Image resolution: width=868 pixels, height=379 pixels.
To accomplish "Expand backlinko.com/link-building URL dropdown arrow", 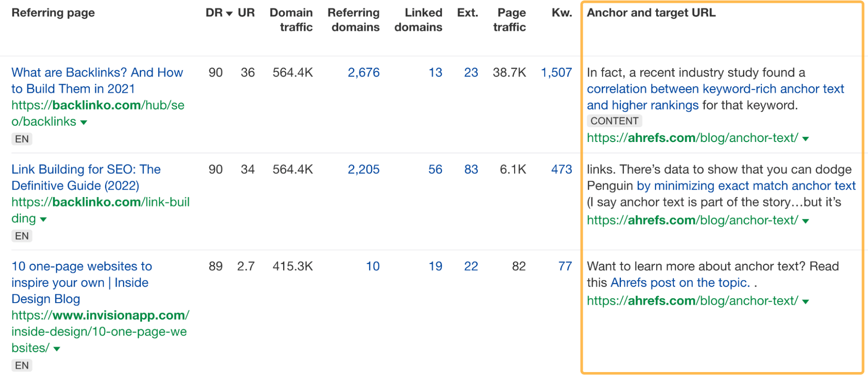I will 43,219.
